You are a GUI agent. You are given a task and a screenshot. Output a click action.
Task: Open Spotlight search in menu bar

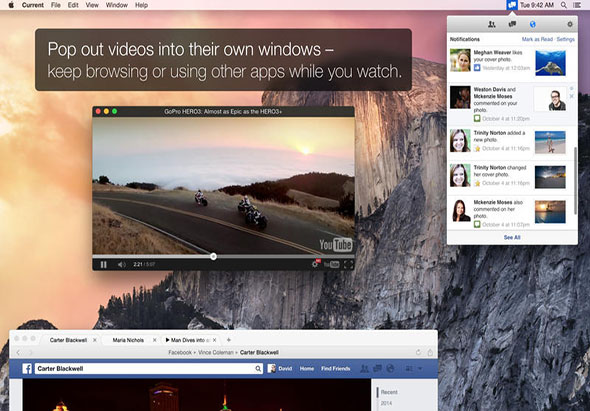coord(564,5)
